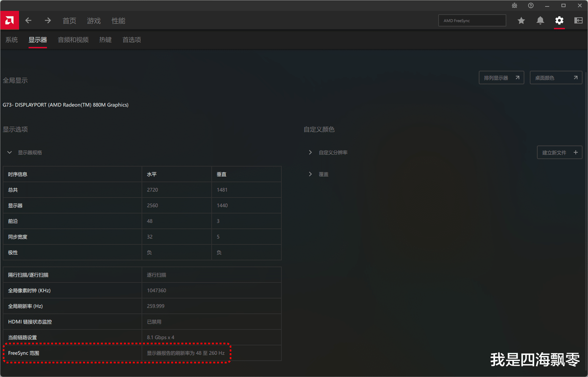Click the FreeSync 范围 row label
The height and width of the screenshot is (377, 588).
click(23, 353)
